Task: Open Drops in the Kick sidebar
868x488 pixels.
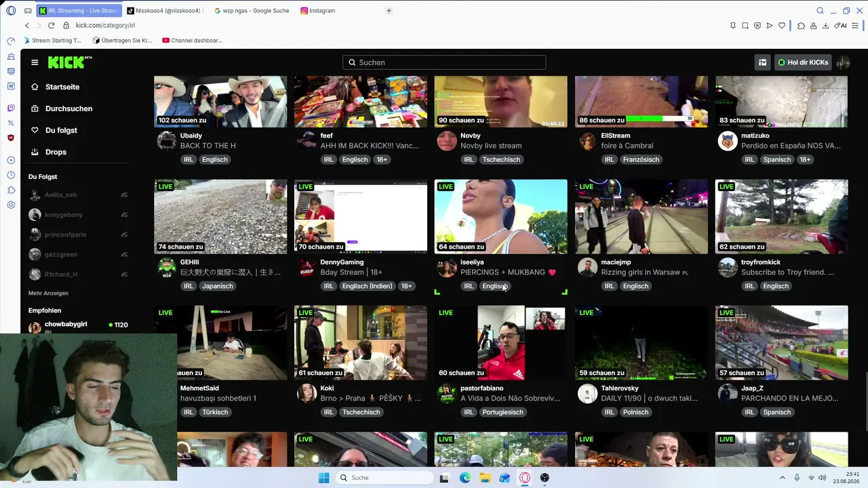Action: 56,152
